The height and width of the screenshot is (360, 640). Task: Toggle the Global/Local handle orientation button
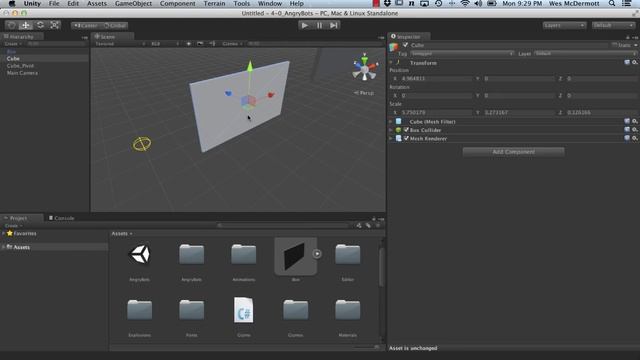pyautogui.click(x=114, y=26)
